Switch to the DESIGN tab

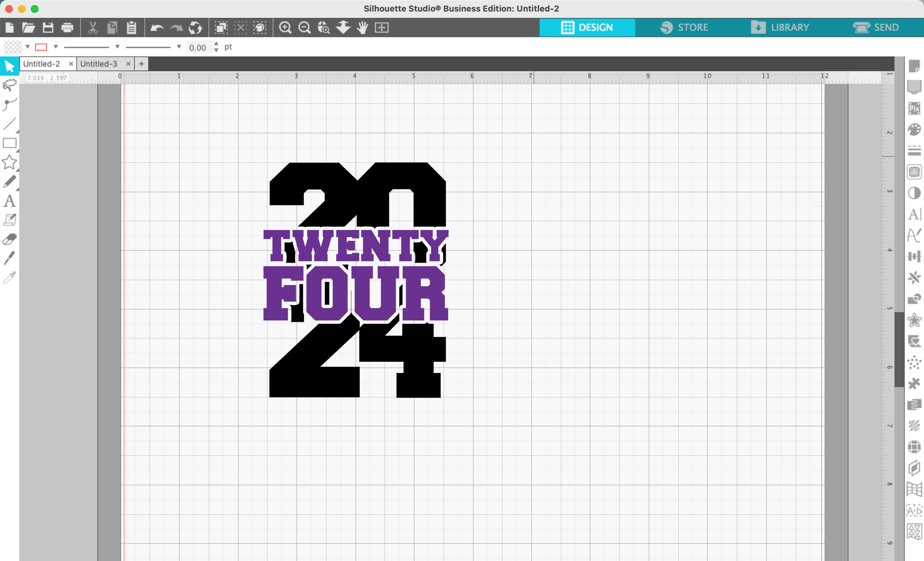587,27
